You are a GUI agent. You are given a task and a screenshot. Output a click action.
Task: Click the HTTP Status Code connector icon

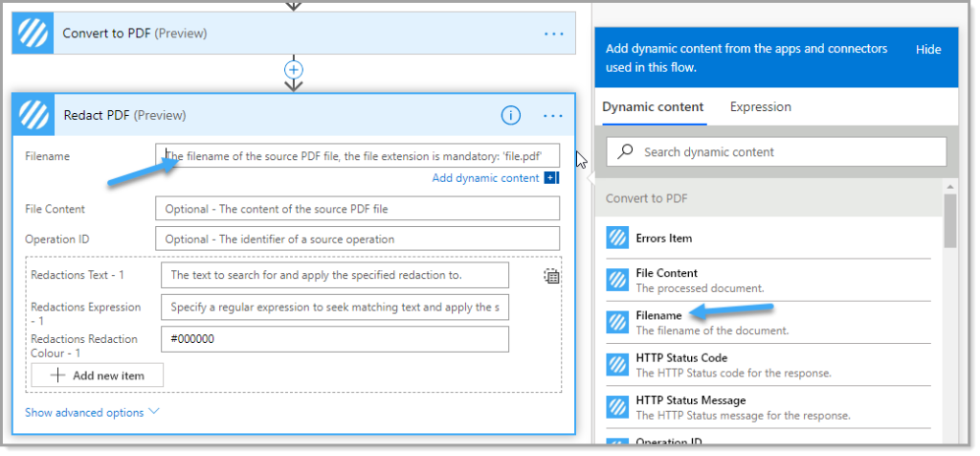click(x=617, y=365)
